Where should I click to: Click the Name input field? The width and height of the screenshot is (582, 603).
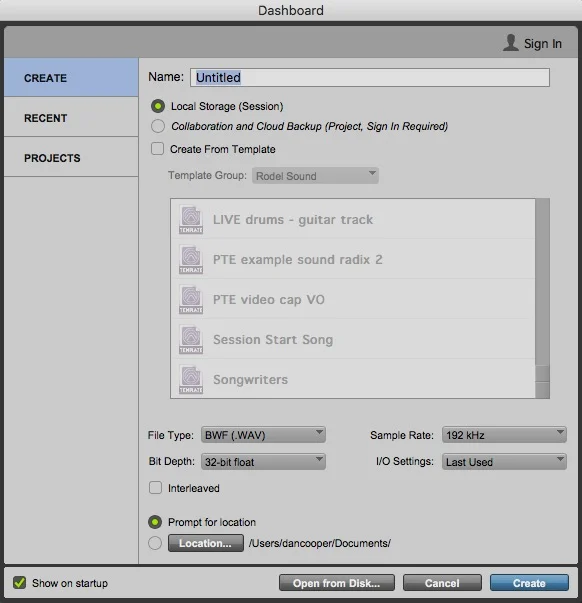pyautogui.click(x=370, y=77)
